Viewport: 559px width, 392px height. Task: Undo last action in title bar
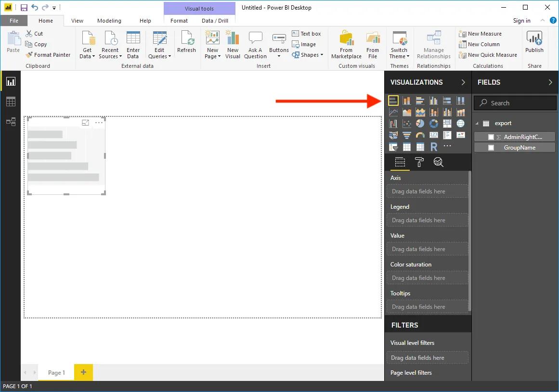tap(35, 8)
